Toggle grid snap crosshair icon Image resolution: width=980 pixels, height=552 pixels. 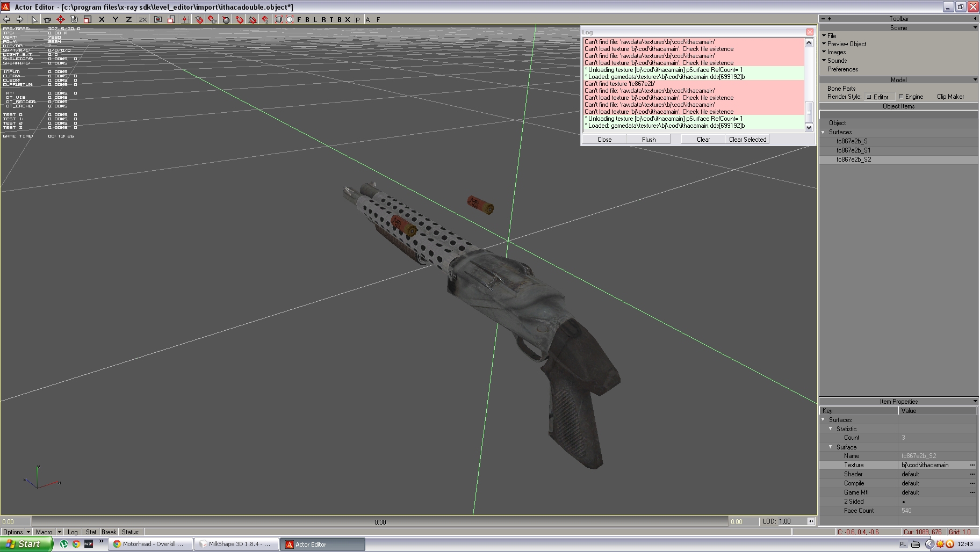tap(185, 19)
